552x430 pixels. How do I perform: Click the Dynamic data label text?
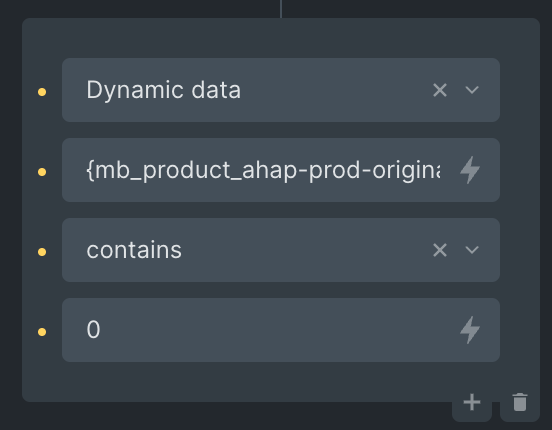click(x=164, y=90)
